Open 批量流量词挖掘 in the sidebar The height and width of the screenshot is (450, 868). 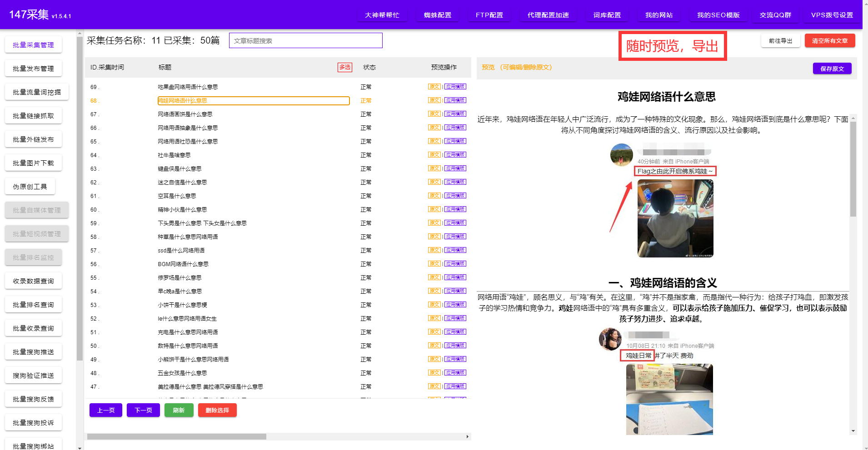click(36, 92)
